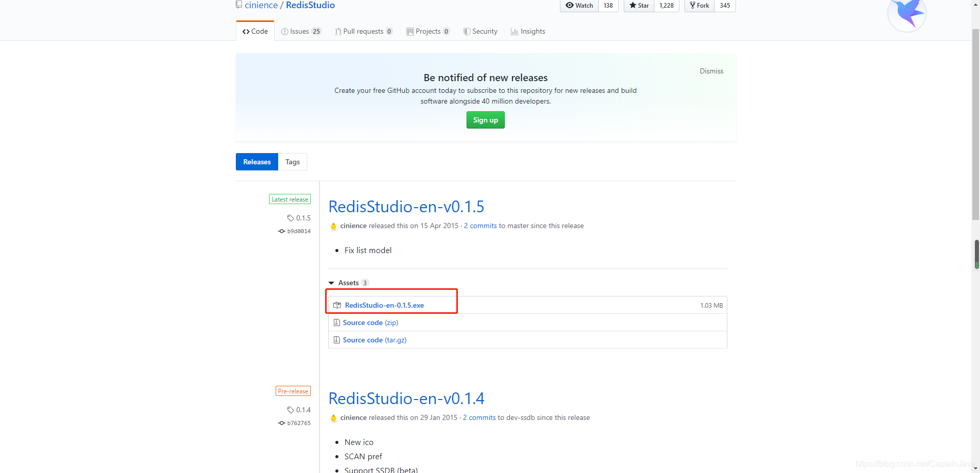Select the Tags tab button
This screenshot has width=980, height=473.
pos(292,162)
